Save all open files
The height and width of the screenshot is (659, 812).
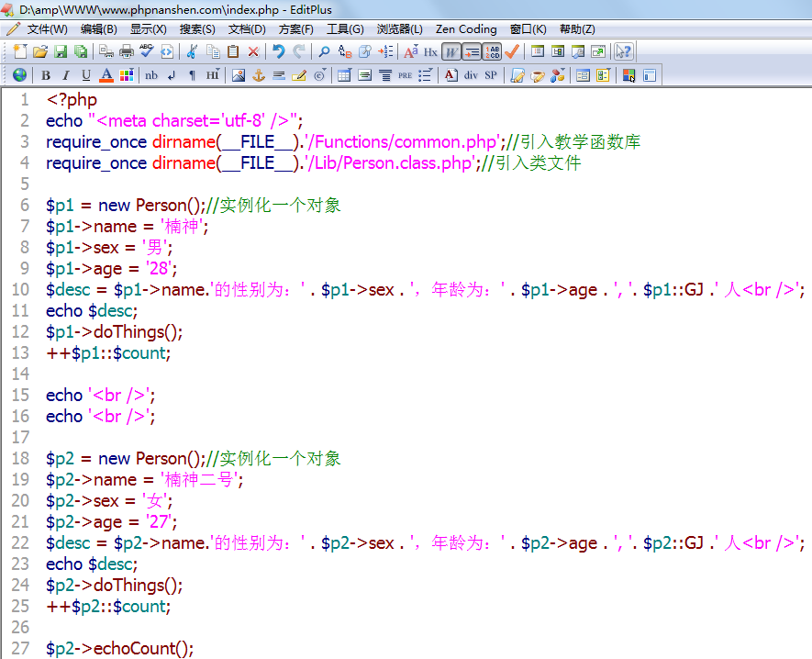pos(80,51)
